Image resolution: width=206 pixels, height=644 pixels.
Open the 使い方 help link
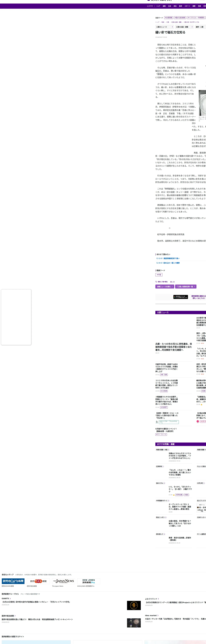pyautogui.click(x=173, y=282)
